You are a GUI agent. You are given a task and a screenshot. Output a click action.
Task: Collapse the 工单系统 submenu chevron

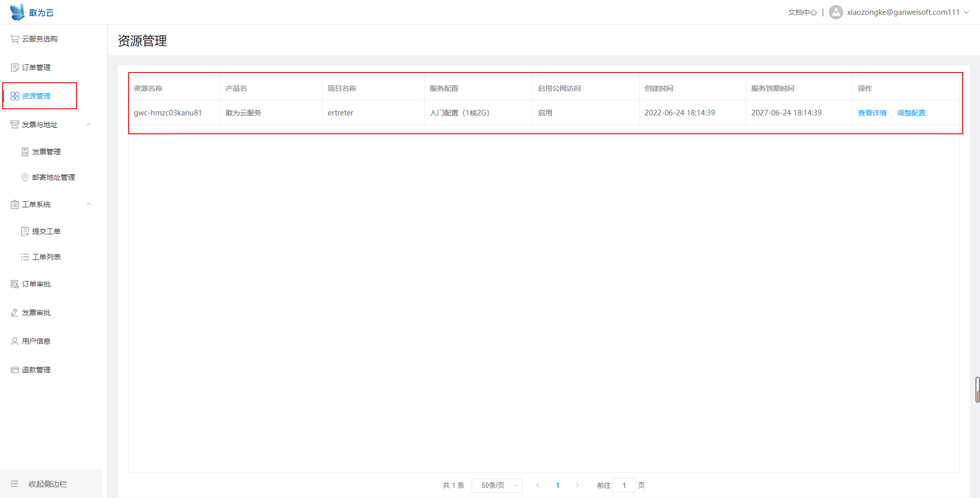[89, 204]
